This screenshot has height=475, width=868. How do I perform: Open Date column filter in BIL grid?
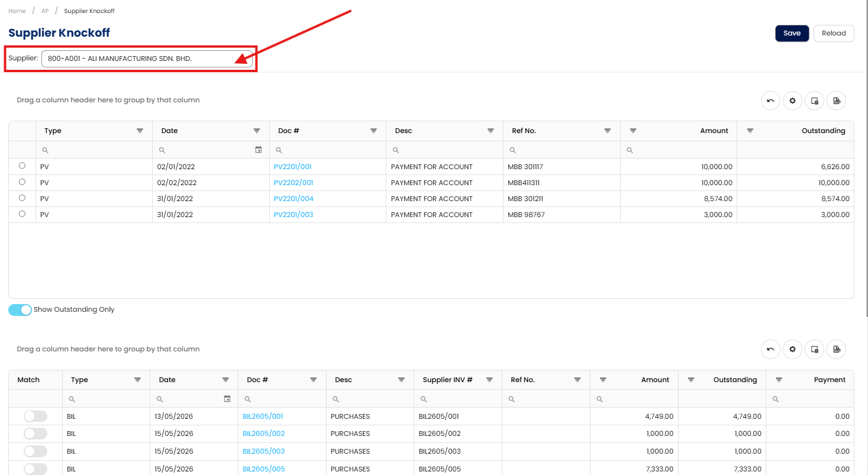point(225,380)
